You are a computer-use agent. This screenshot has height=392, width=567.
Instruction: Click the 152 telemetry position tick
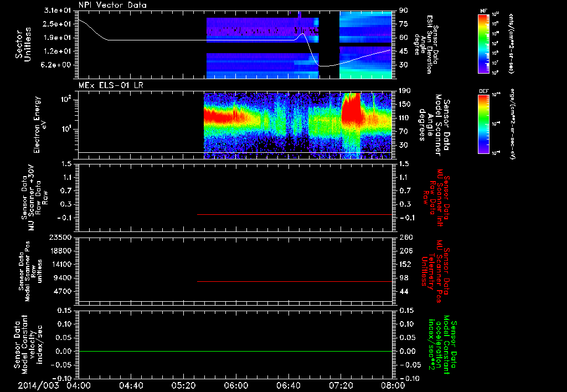[x=405, y=264]
